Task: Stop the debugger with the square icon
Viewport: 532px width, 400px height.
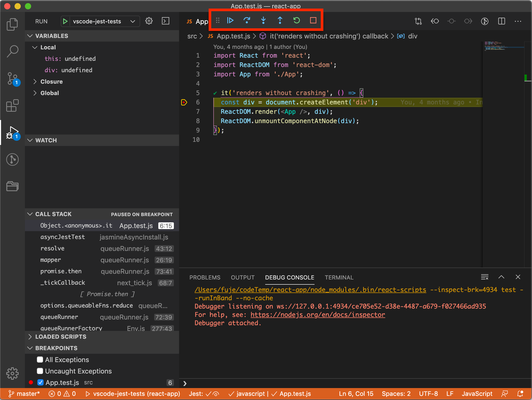Action: point(313,20)
